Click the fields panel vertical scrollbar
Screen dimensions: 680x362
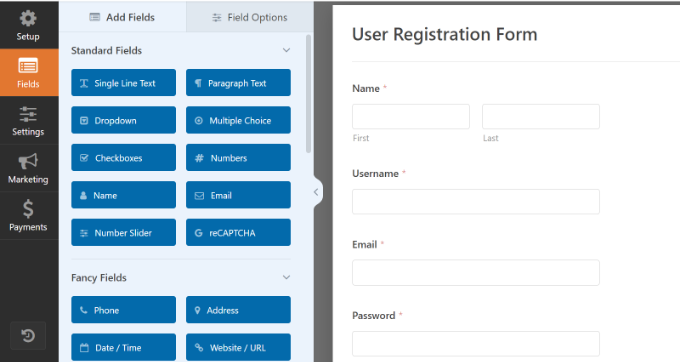(x=308, y=94)
